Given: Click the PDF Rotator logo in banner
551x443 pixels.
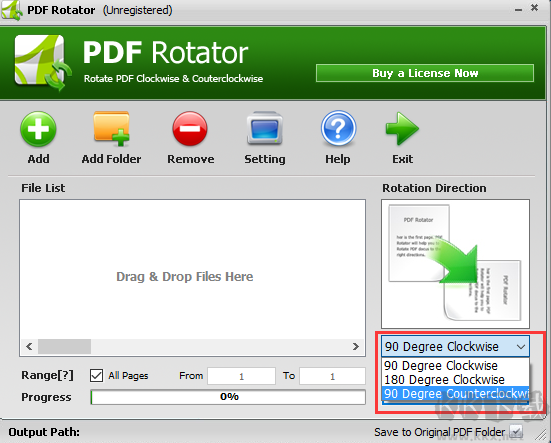Looking at the screenshot, I should 42,63.
